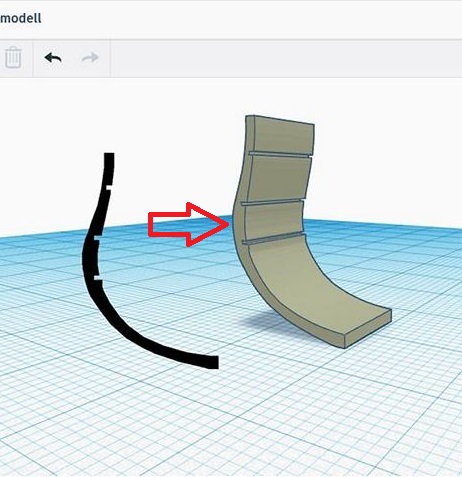Click the greyed-out redo arrow
The image size is (462, 477).
point(90,58)
